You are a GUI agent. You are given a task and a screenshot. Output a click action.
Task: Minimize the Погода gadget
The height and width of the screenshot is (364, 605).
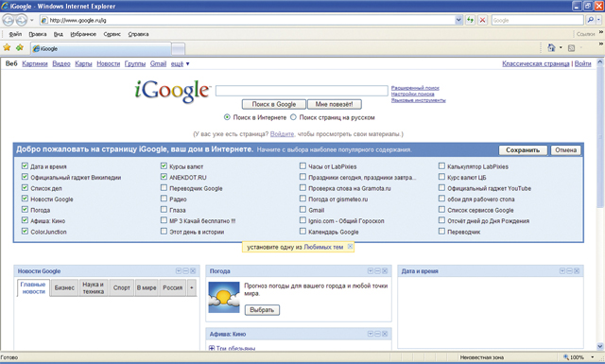[x=377, y=271]
